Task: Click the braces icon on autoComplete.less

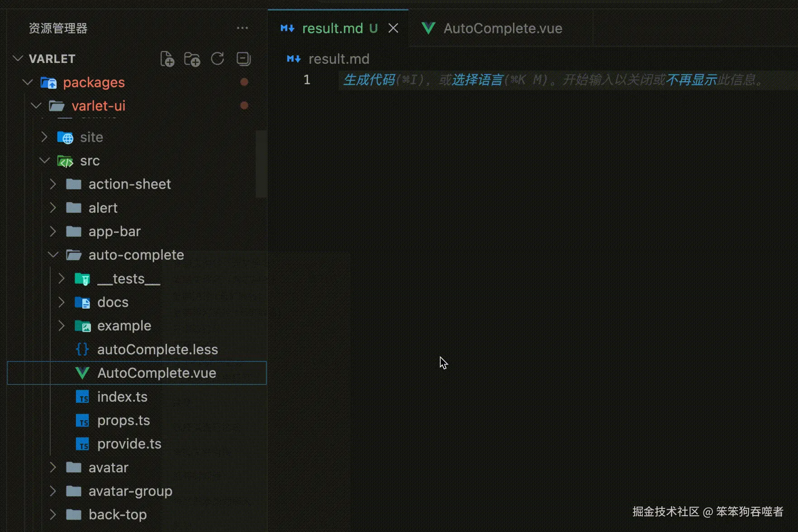Action: click(x=82, y=349)
